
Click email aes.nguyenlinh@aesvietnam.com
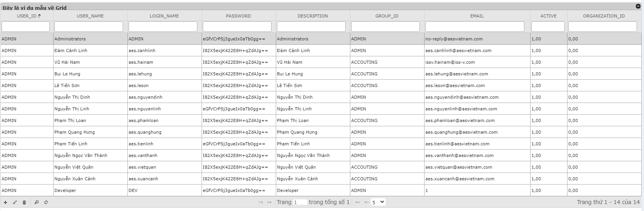461,109
